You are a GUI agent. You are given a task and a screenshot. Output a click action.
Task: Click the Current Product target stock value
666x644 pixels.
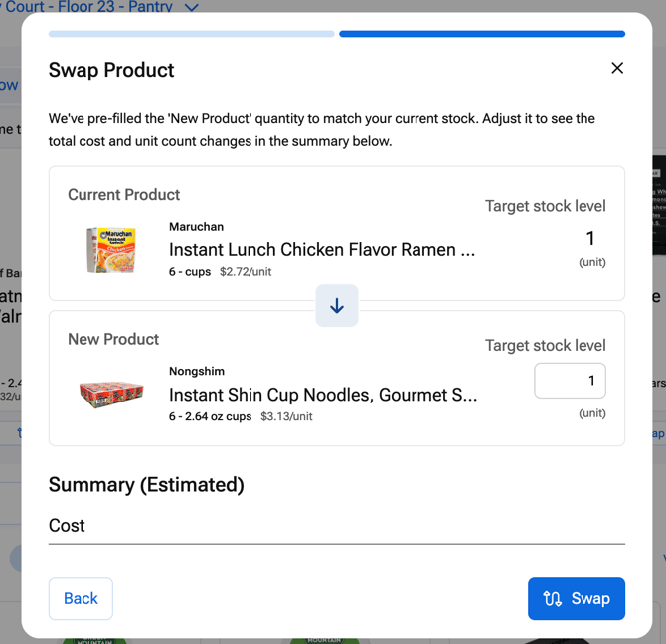pyautogui.click(x=590, y=239)
